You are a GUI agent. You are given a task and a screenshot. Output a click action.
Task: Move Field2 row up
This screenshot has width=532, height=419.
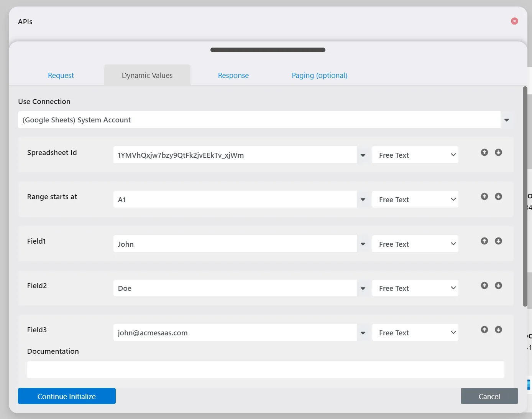(x=484, y=285)
